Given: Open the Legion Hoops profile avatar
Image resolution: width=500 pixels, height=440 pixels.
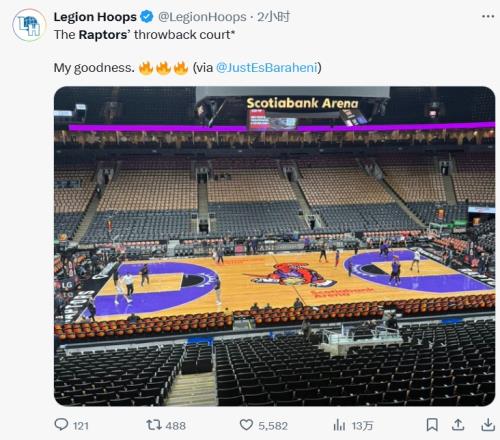Looking at the screenshot, I should (x=29, y=26).
